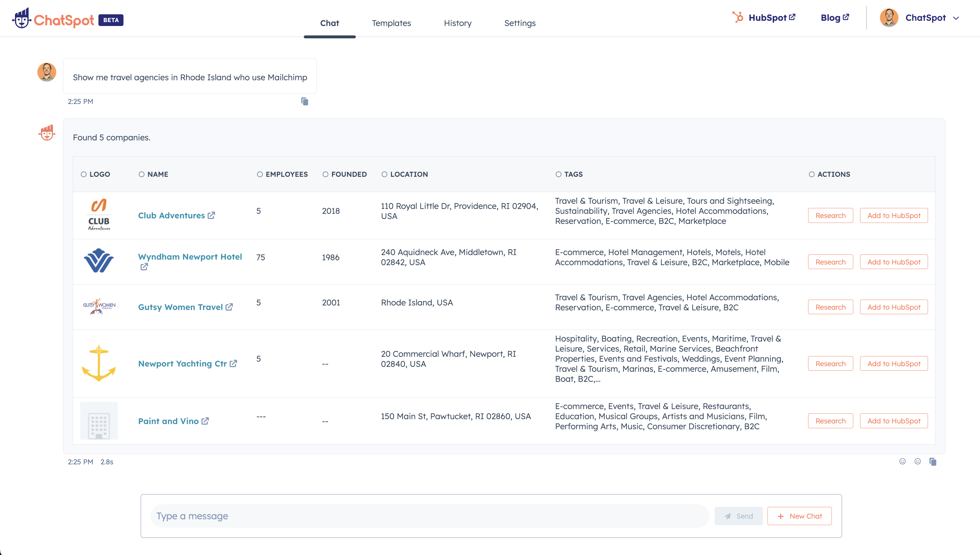Image resolution: width=980 pixels, height=555 pixels.
Task: Switch to the History tab
Action: coord(457,23)
